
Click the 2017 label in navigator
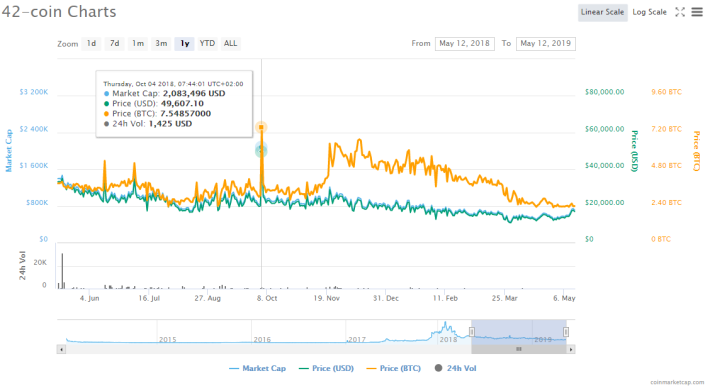tap(357, 340)
